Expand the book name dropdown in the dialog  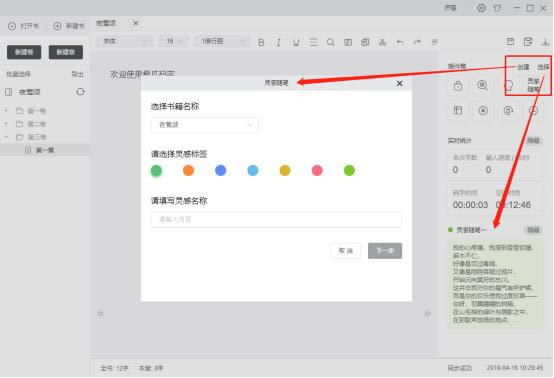click(205, 125)
